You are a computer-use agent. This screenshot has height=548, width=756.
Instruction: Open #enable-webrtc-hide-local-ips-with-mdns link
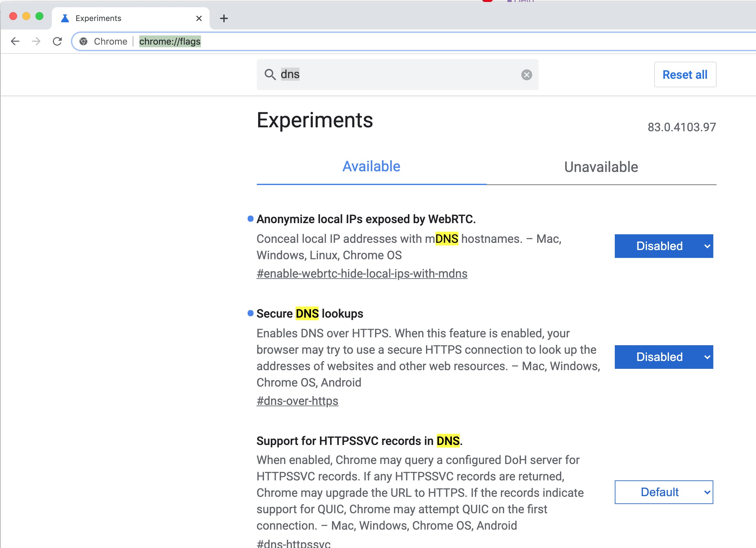[362, 274]
